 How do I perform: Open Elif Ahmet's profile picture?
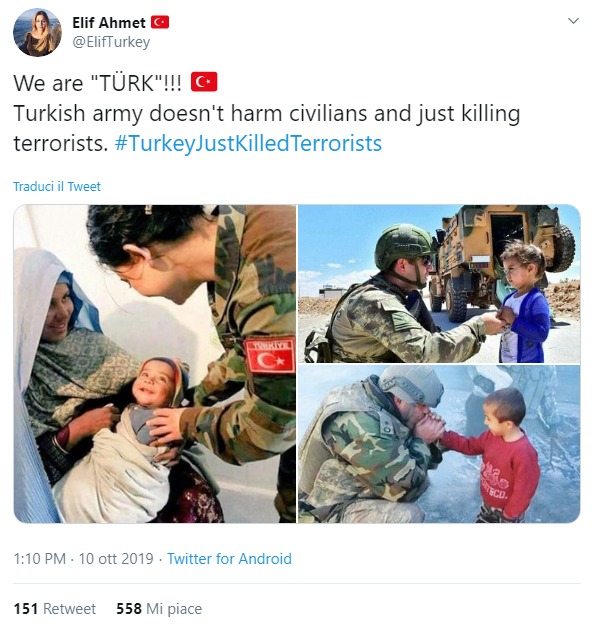37,32
